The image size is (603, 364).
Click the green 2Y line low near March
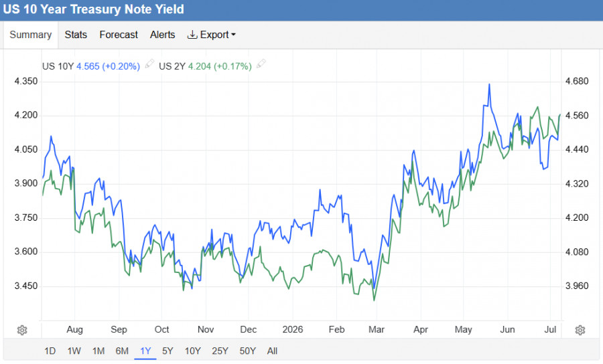coord(374,300)
